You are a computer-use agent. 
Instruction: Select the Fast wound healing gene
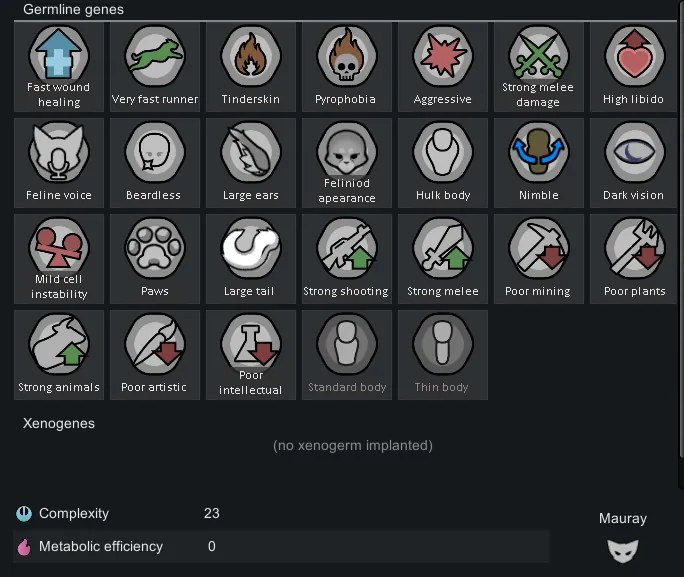[x=59, y=67]
